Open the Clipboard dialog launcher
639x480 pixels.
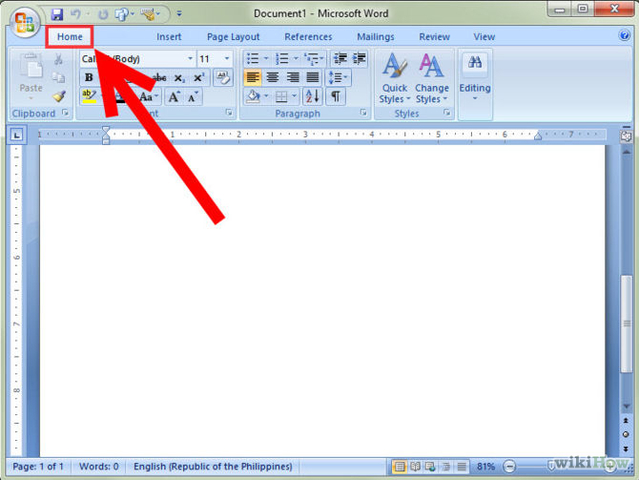pyautogui.click(x=65, y=113)
